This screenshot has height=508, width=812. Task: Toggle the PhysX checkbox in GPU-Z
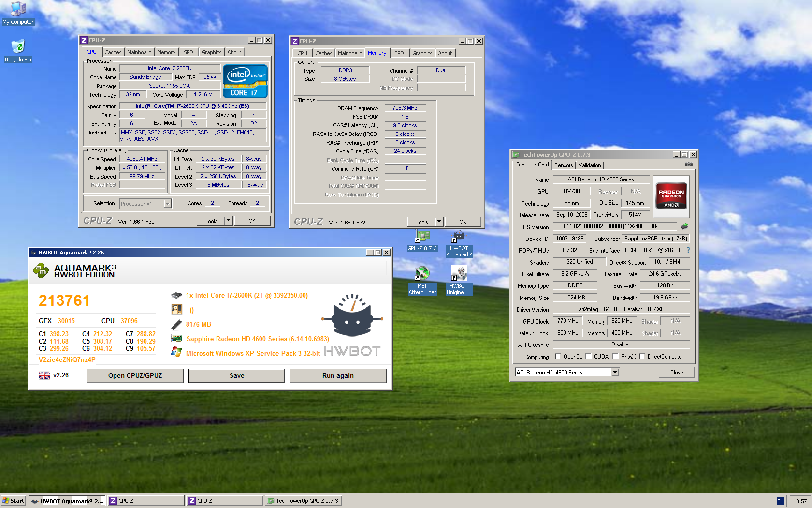[x=616, y=357]
